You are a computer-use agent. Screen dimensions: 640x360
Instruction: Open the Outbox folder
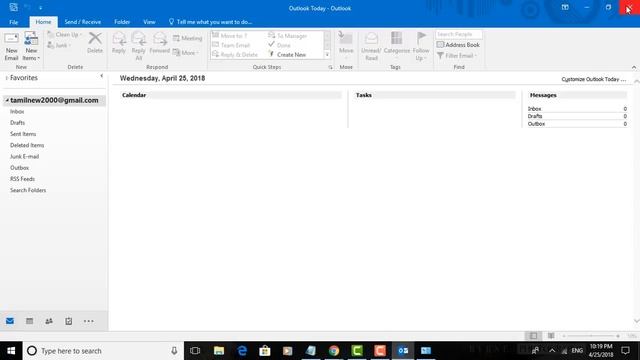pyautogui.click(x=19, y=168)
